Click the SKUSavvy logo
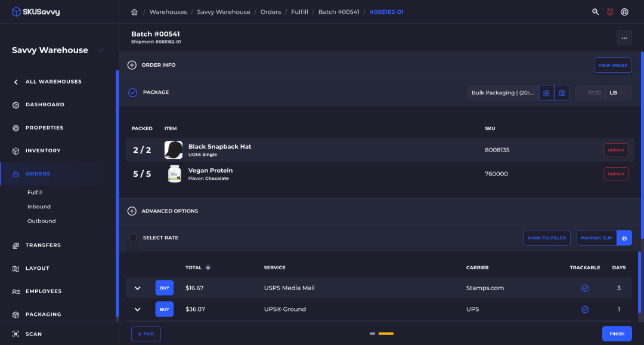The width and height of the screenshot is (644, 345). [x=36, y=12]
